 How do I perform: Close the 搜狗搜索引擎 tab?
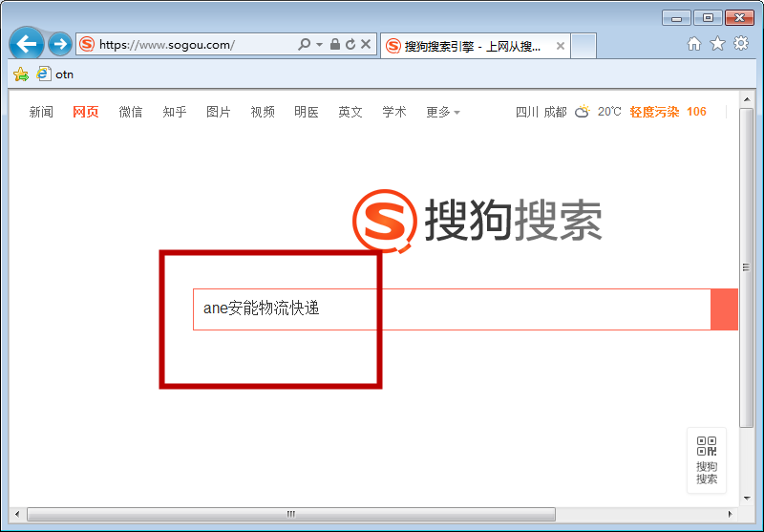pos(561,46)
